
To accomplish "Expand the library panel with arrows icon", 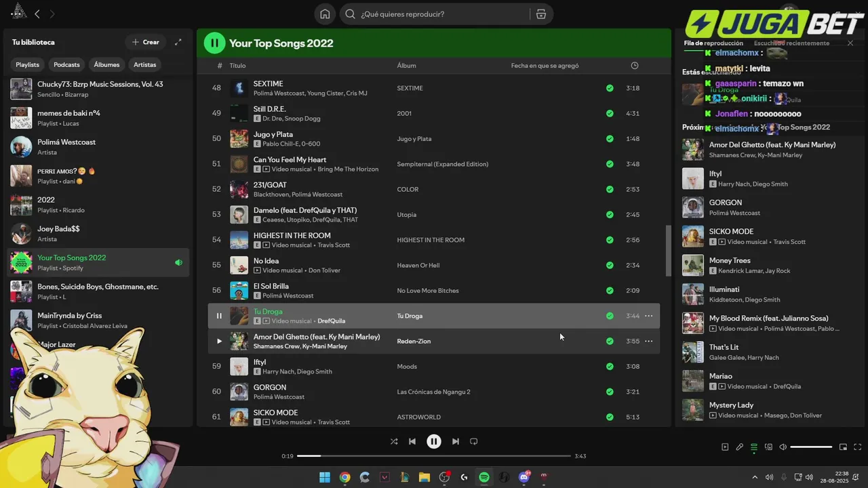I will pos(178,42).
